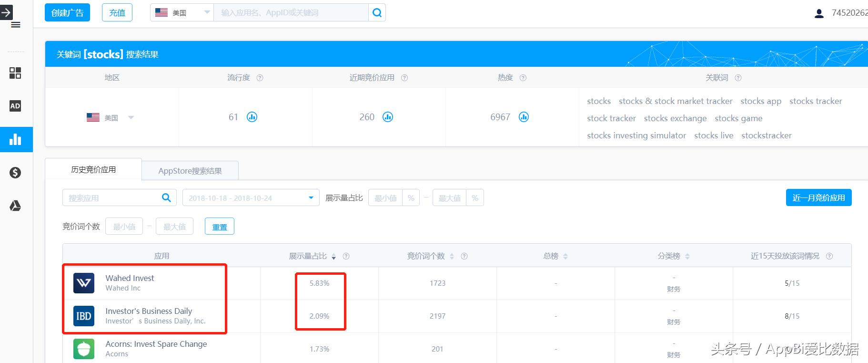Screen dimensions: 868x363
Task: Click the Investor's Business Daily IBD icon
Action: pyautogui.click(x=84, y=316)
